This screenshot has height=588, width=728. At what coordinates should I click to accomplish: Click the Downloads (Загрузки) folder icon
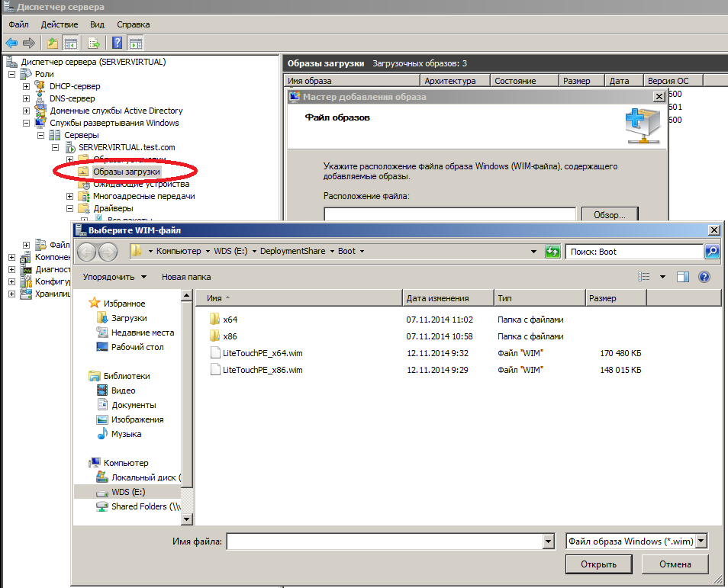(x=102, y=318)
